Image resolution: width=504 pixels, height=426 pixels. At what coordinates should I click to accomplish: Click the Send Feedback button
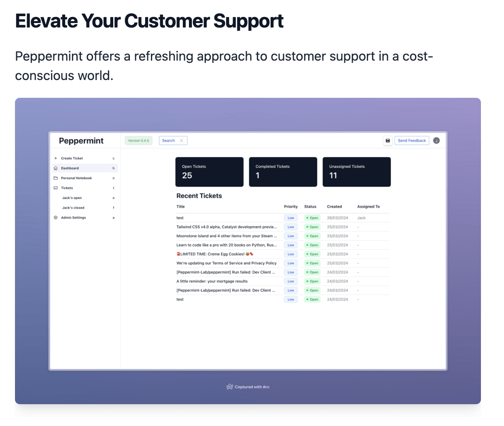[412, 141]
